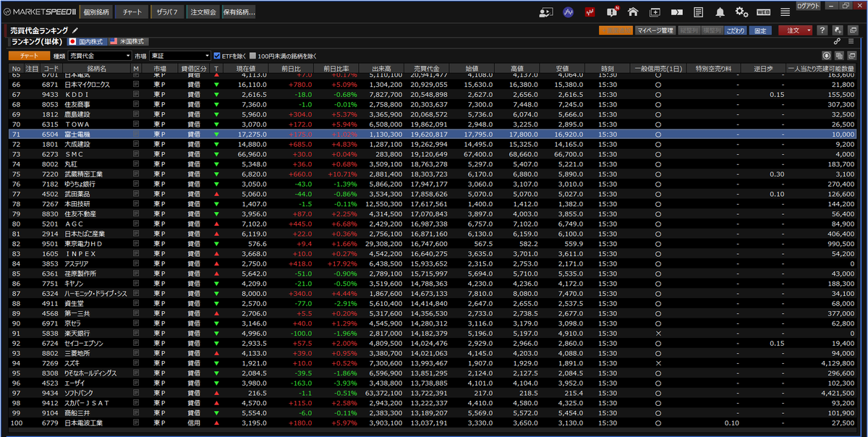This screenshot has height=437, width=868.
Task: Switch to the 保有銘柄 tab
Action: click(239, 12)
